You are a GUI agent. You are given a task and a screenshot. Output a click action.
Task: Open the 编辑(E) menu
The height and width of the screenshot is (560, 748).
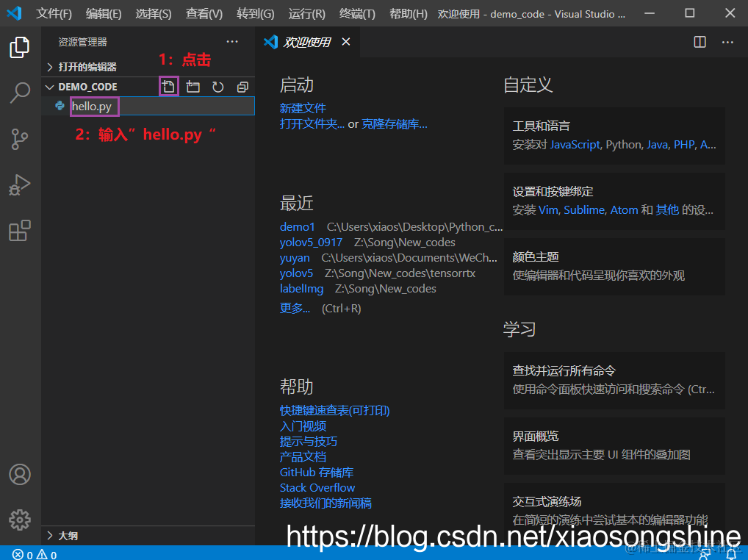[104, 14]
